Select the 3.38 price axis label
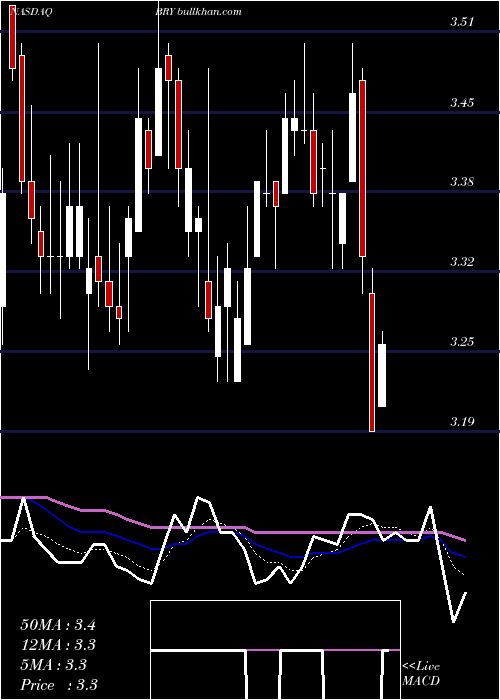Screen dimensions: 500x700 [x=462, y=182]
